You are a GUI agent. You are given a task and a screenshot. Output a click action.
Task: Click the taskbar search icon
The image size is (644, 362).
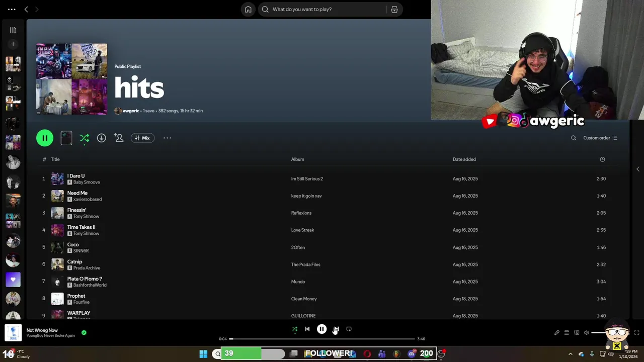(217, 354)
